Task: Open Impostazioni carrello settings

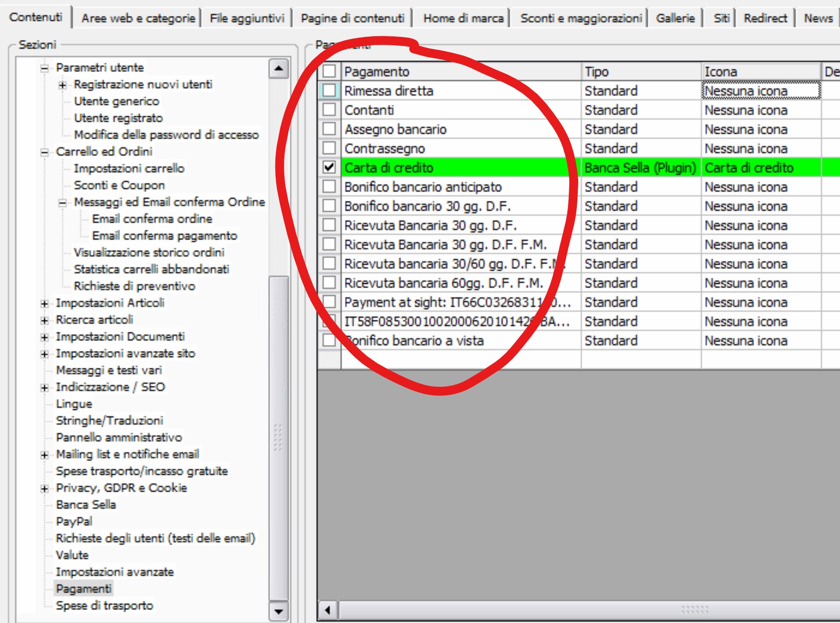Action: coord(129,168)
